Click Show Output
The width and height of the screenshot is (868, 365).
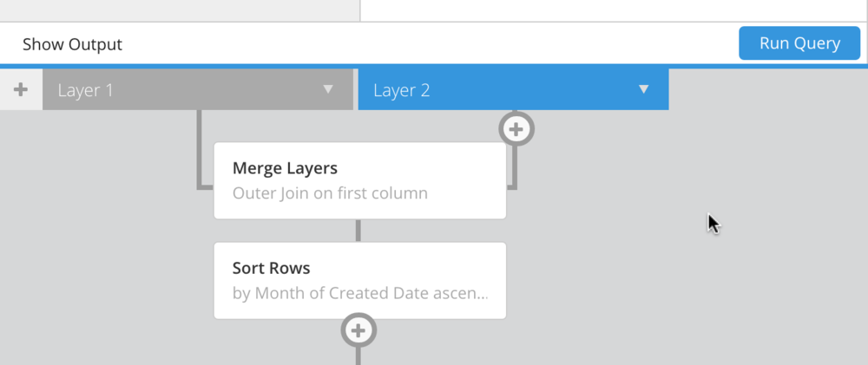coord(73,44)
